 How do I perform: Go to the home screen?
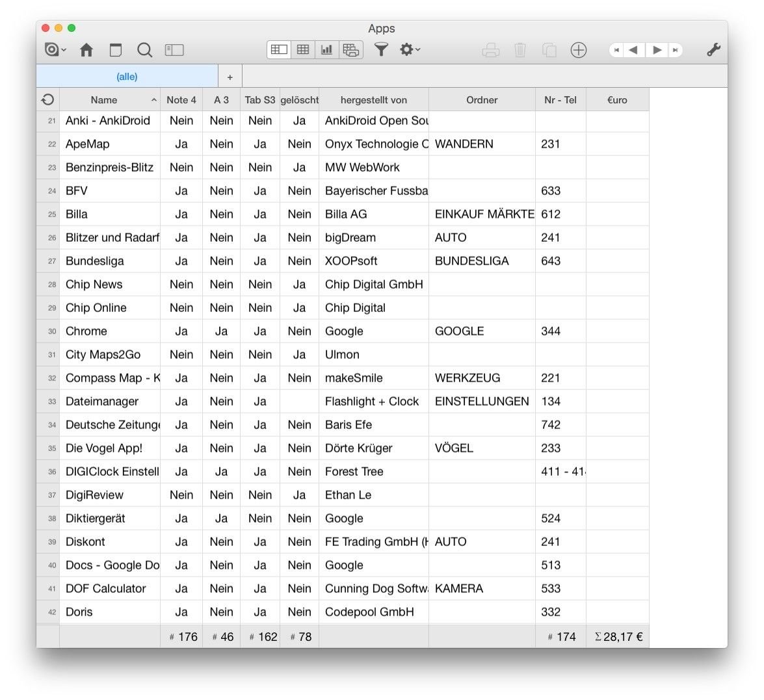(x=86, y=49)
